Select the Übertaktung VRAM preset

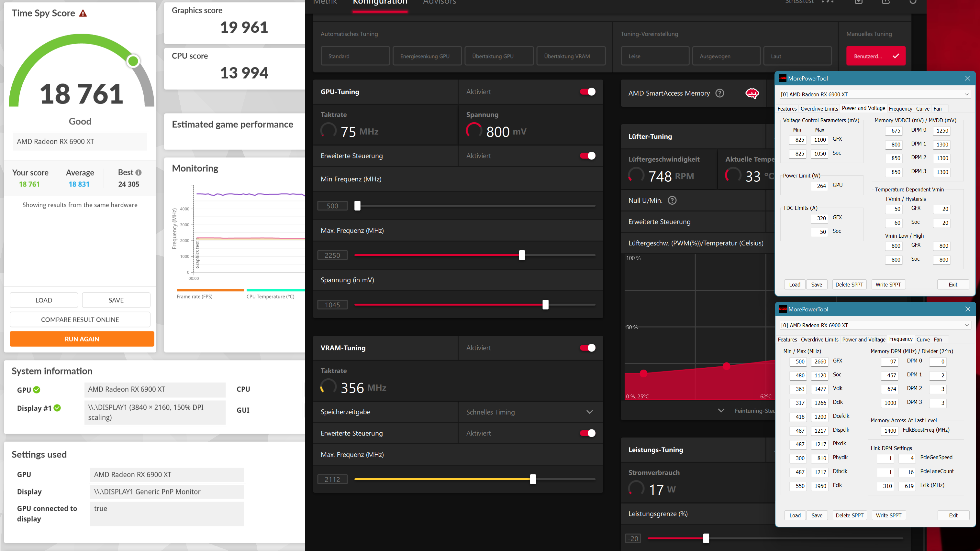click(571, 56)
